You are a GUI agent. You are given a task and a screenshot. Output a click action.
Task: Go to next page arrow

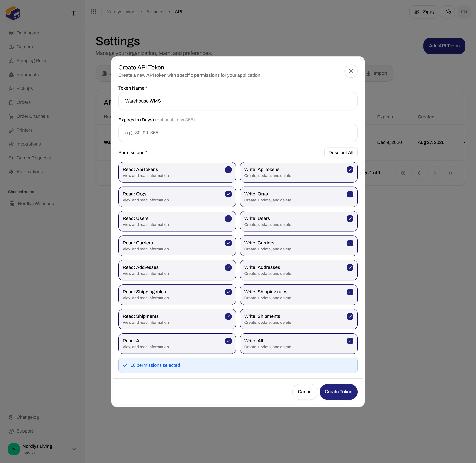pyautogui.click(x=434, y=173)
